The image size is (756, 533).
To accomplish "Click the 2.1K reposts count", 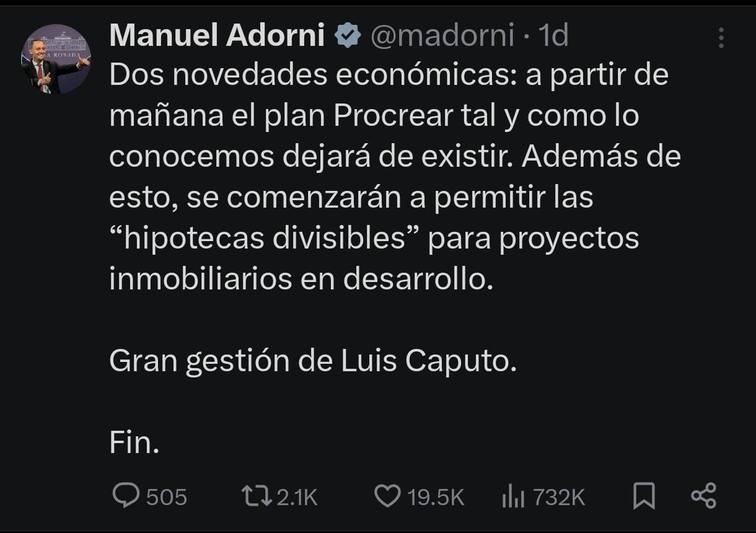I will [x=297, y=497].
